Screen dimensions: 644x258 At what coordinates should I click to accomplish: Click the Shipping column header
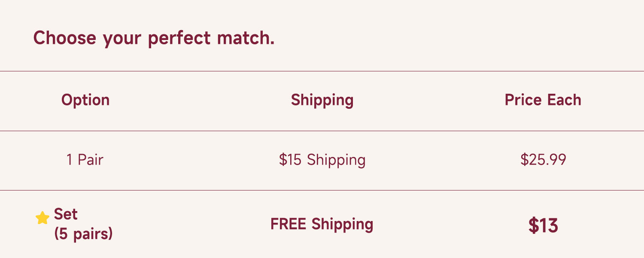(x=322, y=100)
